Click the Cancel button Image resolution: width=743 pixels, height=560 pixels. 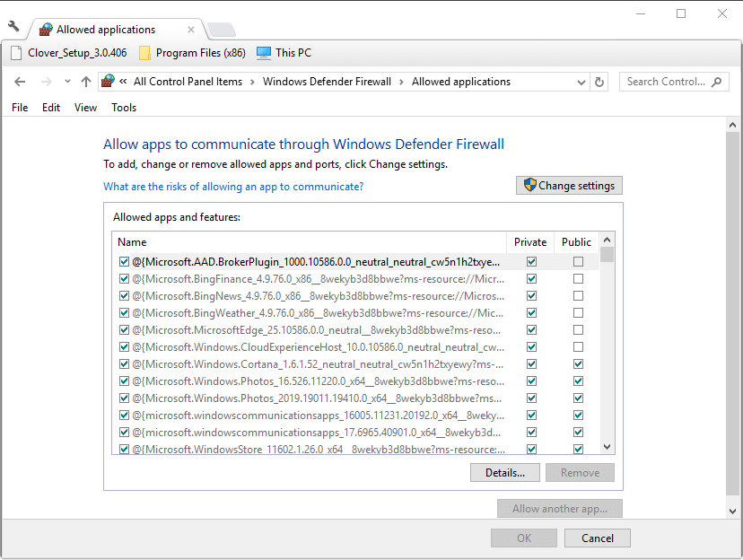coord(597,538)
